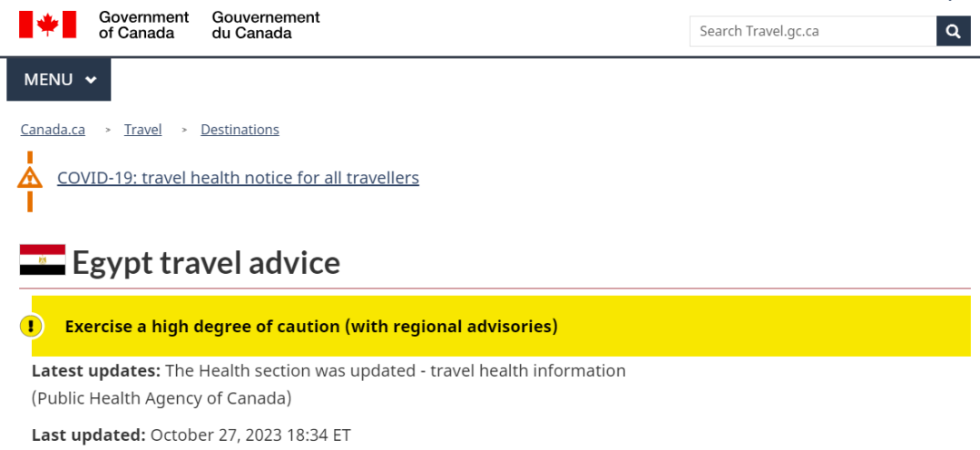
Task: Focus the Search Travel.gc.ca field
Action: (812, 31)
